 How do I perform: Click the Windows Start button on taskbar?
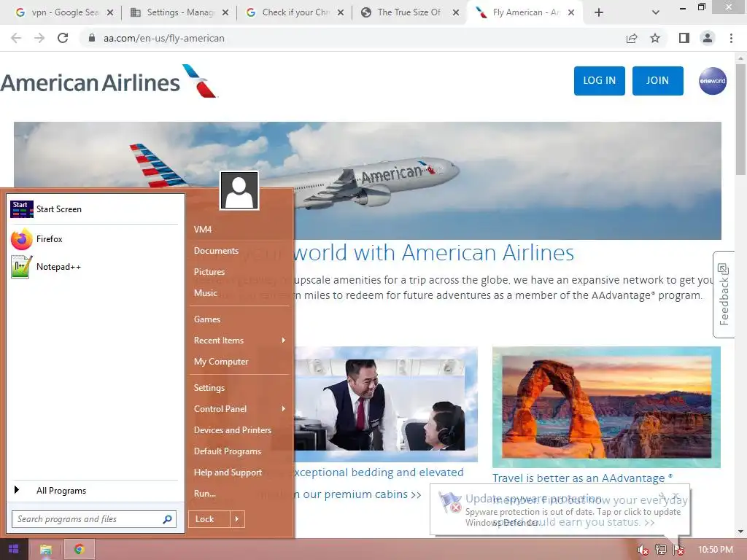tap(14, 550)
